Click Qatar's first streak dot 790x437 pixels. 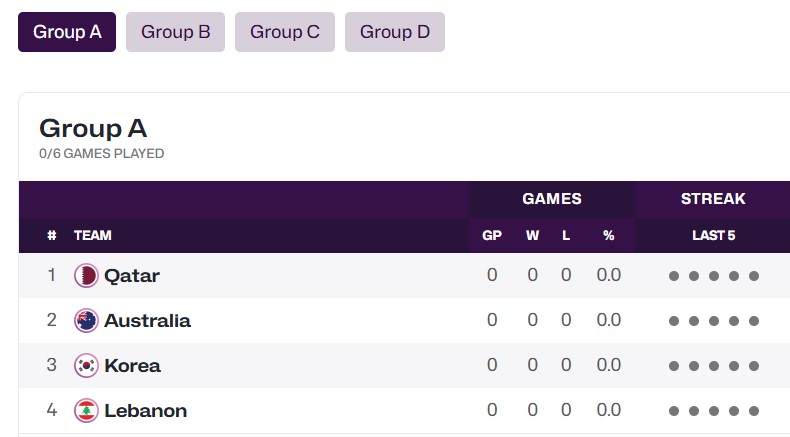point(674,276)
